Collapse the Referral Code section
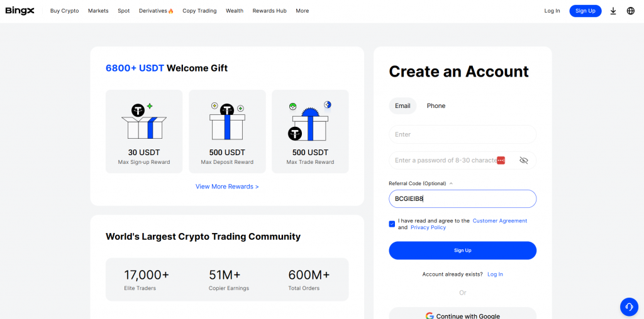644x319 pixels. (451, 184)
